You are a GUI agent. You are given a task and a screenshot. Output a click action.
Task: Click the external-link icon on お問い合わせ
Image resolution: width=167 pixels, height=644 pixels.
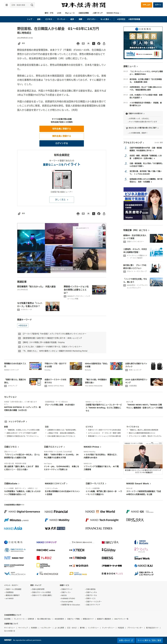point(132,640)
